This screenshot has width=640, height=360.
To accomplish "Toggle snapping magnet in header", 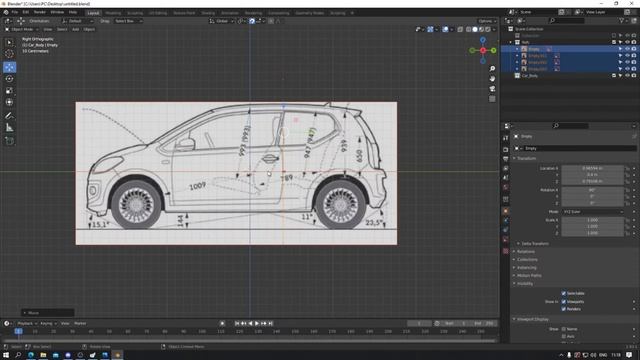I will 252,21.
